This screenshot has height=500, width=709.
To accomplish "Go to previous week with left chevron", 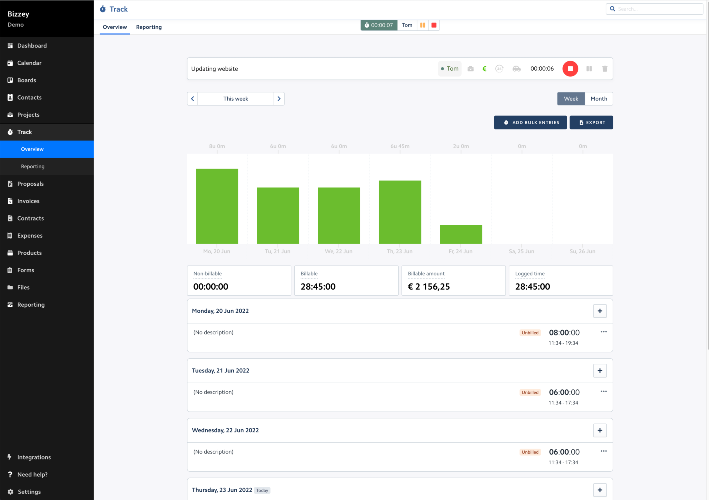I will (x=193, y=99).
